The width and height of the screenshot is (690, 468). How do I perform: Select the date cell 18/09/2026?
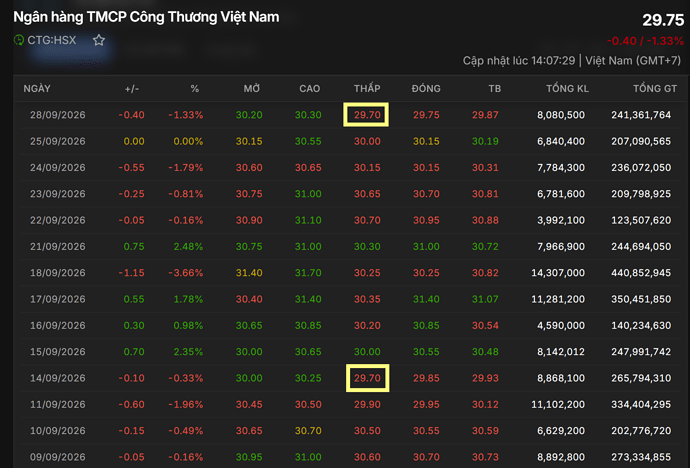coord(58,273)
